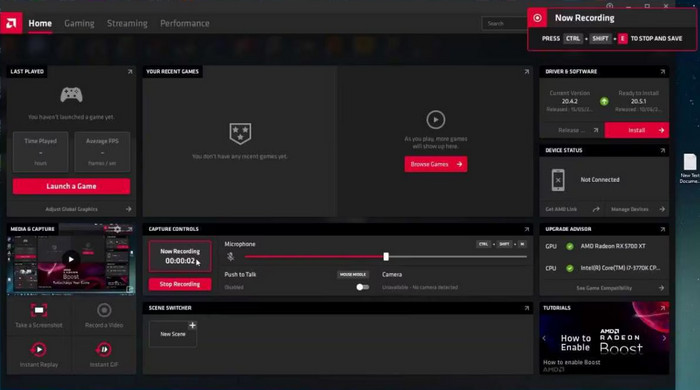The image size is (700, 390).
Task: Click Take a Screenshot icon
Action: click(39, 310)
